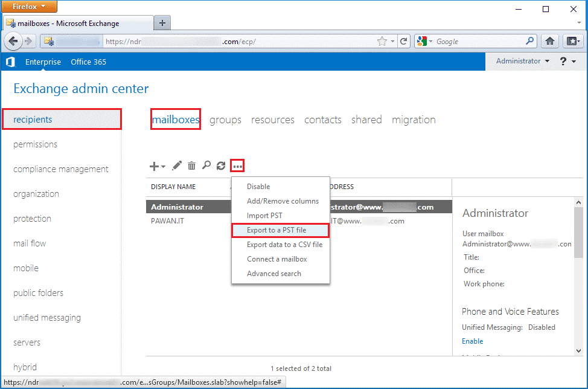Image resolution: width=588 pixels, height=389 pixels.
Task: Click the Office 365 link in header
Action: coord(89,62)
